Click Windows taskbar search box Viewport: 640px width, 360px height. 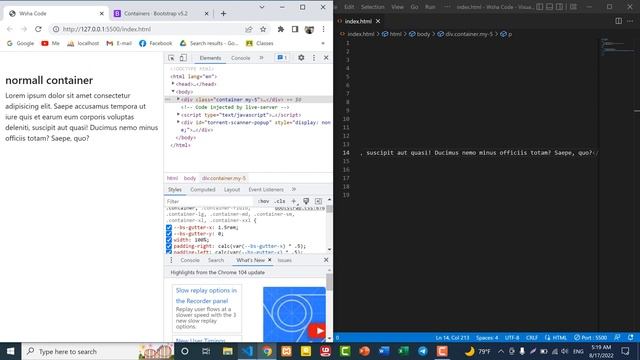tap(98, 351)
